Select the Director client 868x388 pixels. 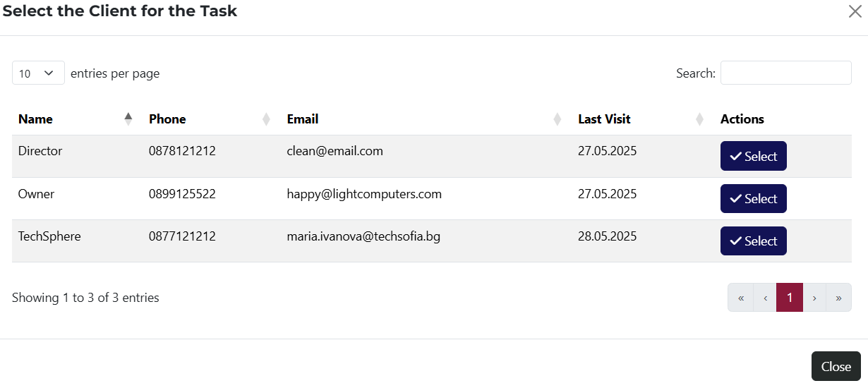[x=753, y=157]
